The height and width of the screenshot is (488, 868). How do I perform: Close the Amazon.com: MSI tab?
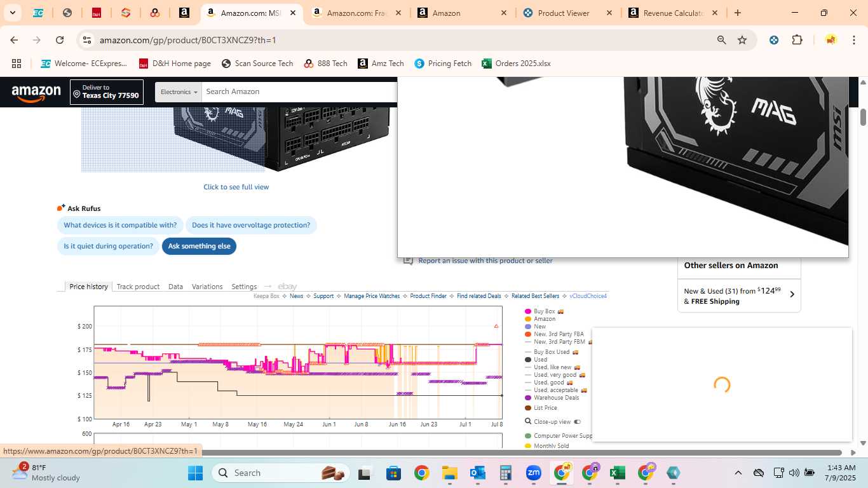(293, 13)
